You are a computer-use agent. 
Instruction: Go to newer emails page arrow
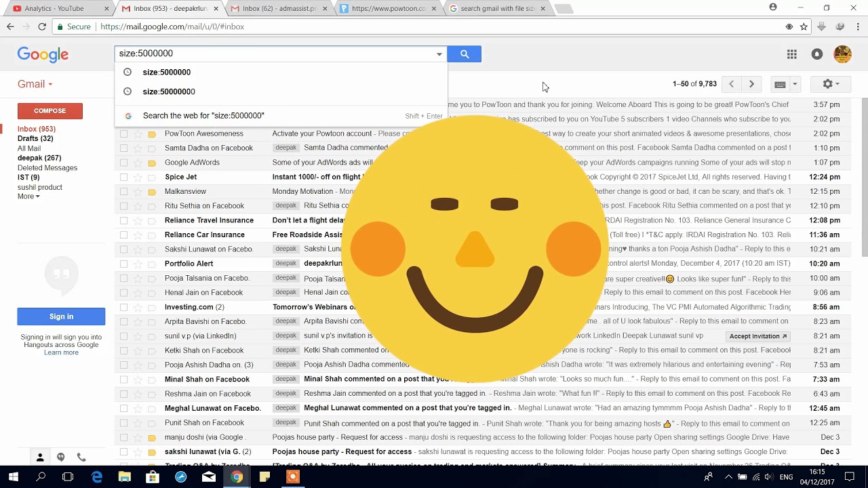[x=731, y=84]
